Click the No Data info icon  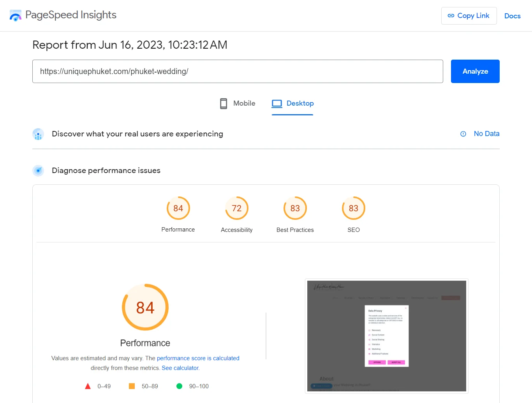point(463,134)
